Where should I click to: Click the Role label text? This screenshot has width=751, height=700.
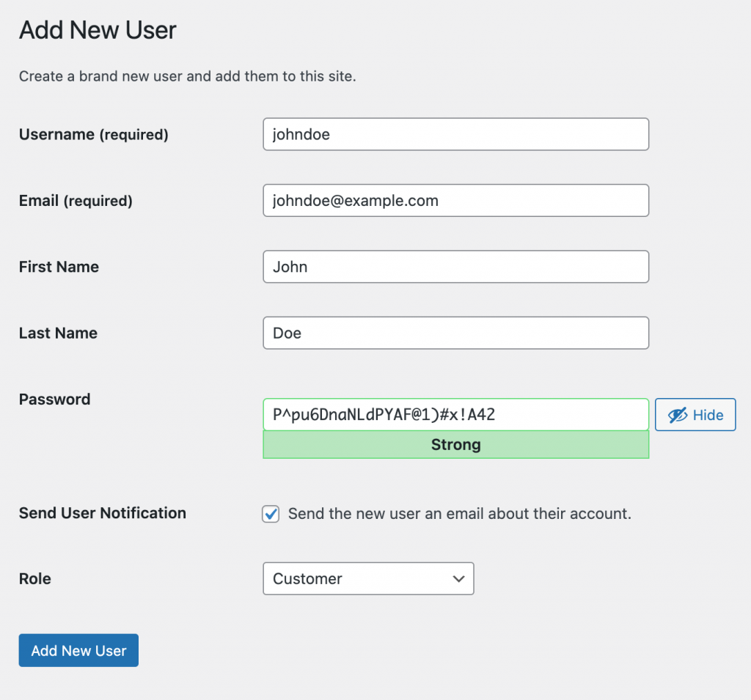35,578
